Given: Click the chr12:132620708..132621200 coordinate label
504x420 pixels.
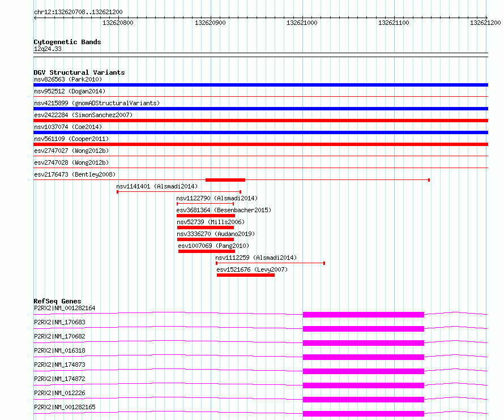Looking at the screenshot, I should [x=78, y=12].
